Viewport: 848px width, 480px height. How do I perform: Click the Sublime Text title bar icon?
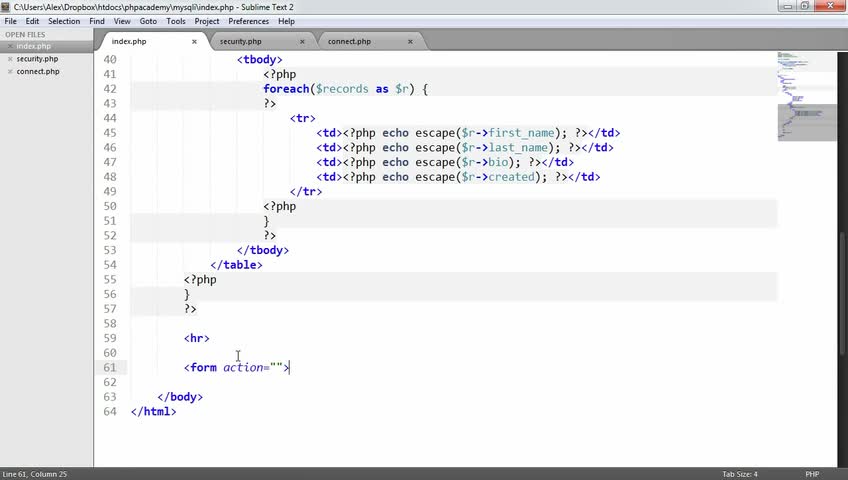coord(5,7)
